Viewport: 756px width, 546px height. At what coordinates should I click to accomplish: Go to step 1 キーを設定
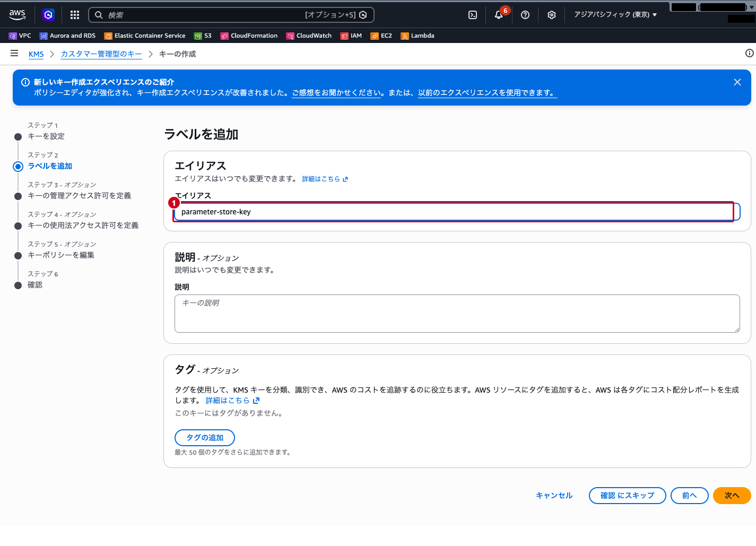point(46,136)
